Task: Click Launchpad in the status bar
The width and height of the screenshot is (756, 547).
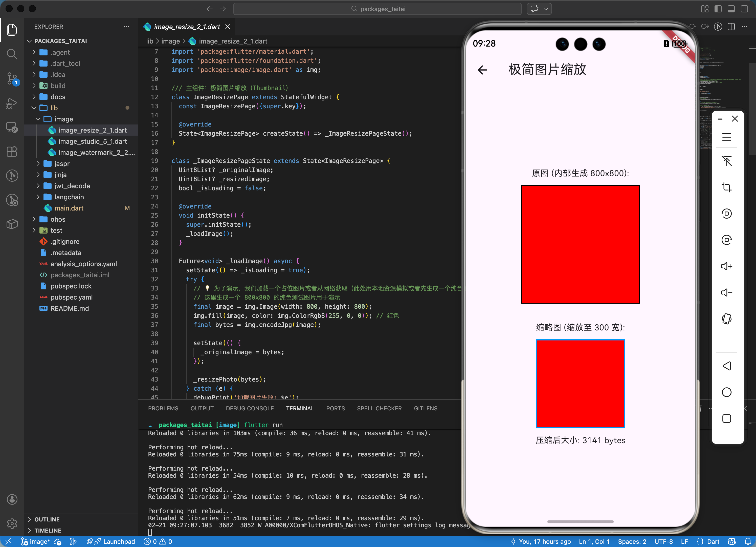Action: point(119,542)
